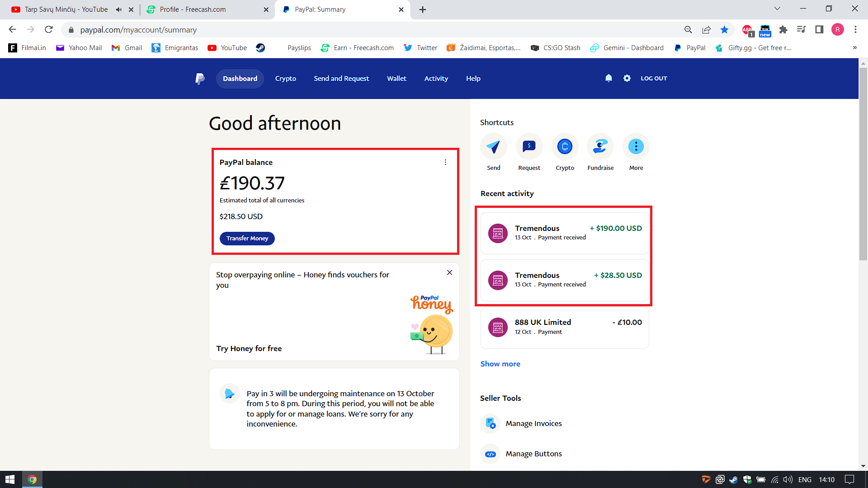Open the notifications bell icon
Image resolution: width=868 pixels, height=488 pixels.
tap(609, 78)
